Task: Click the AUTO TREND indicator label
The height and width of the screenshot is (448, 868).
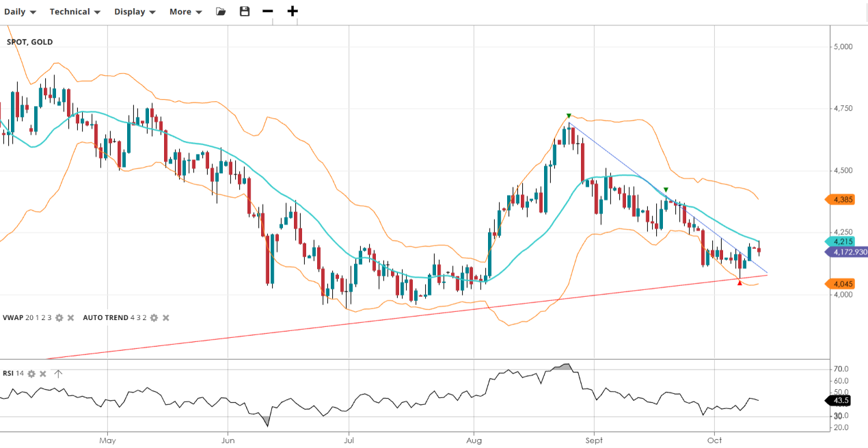Action: tap(105, 318)
